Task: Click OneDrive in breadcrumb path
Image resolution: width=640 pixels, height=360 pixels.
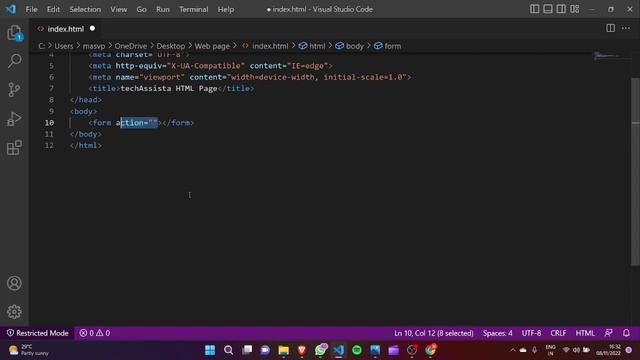Action: (x=131, y=46)
